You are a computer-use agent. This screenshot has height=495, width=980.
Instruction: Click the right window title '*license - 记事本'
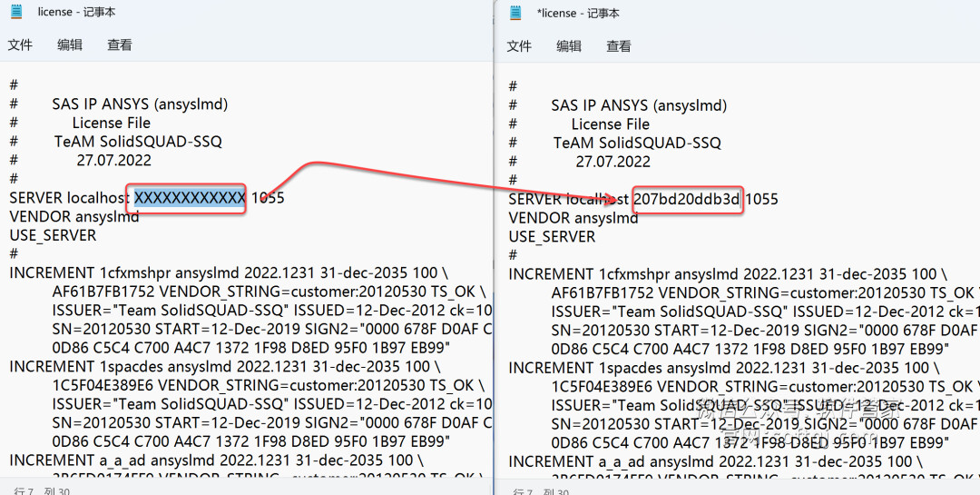(x=578, y=13)
